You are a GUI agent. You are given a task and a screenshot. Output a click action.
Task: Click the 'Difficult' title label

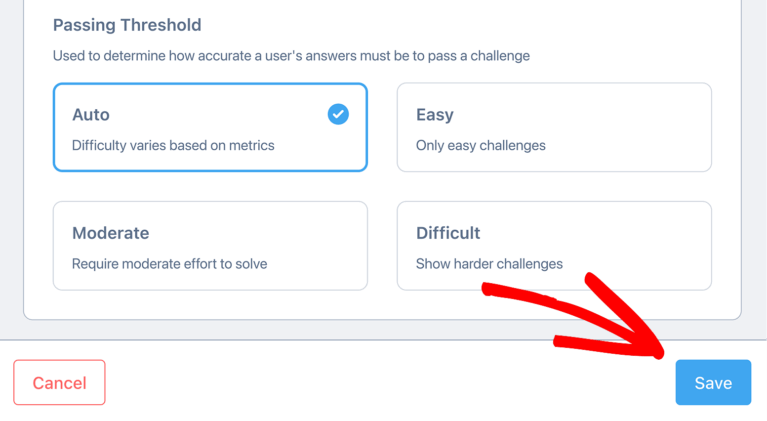coord(448,233)
